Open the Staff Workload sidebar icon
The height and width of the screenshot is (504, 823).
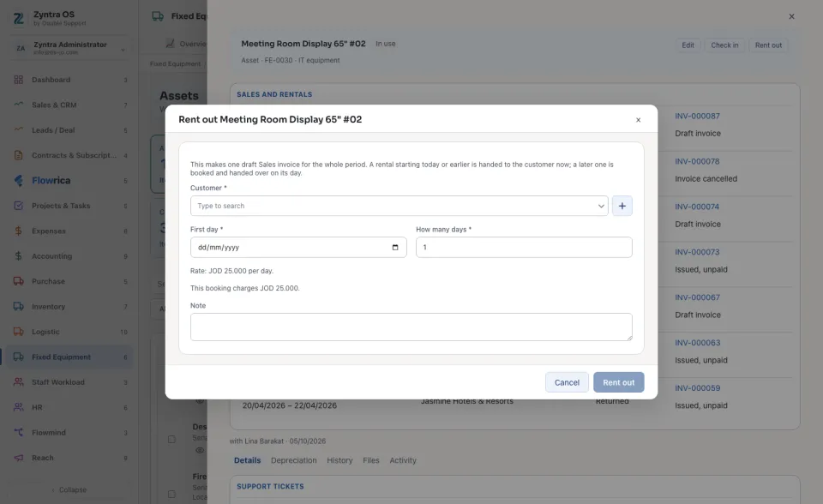click(18, 382)
